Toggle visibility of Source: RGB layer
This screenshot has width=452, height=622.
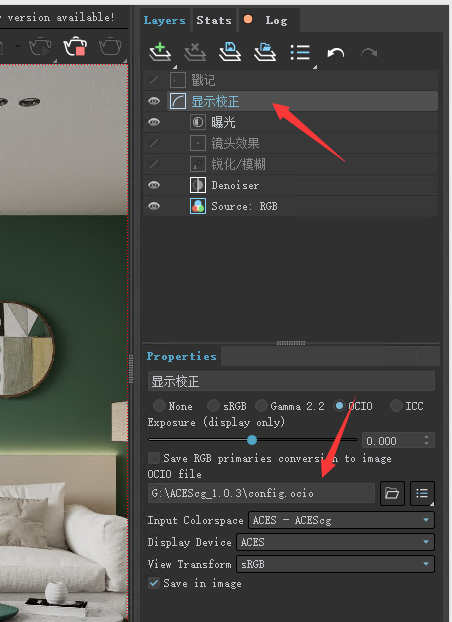[154, 206]
